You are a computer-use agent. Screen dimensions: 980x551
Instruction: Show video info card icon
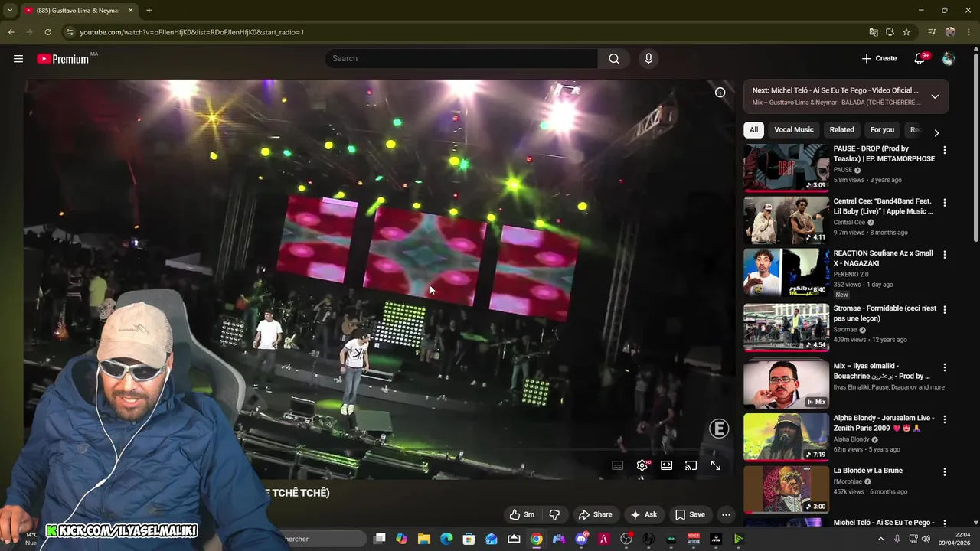(720, 92)
